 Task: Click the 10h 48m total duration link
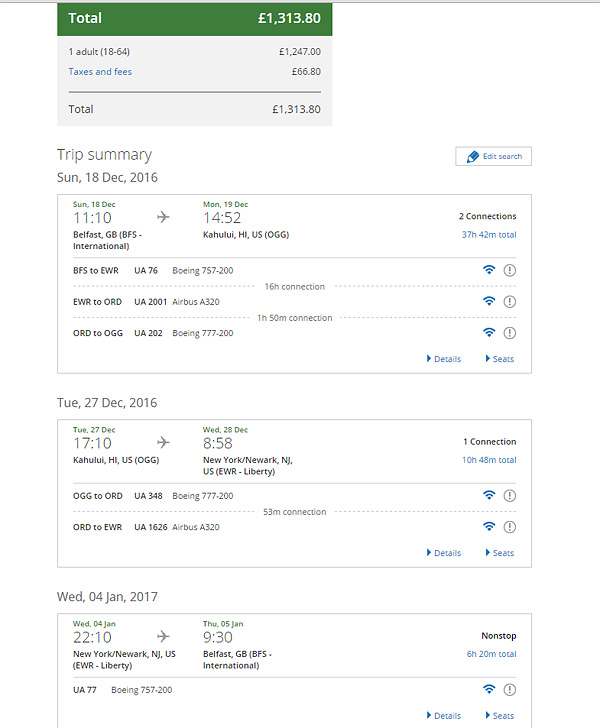coord(489,460)
